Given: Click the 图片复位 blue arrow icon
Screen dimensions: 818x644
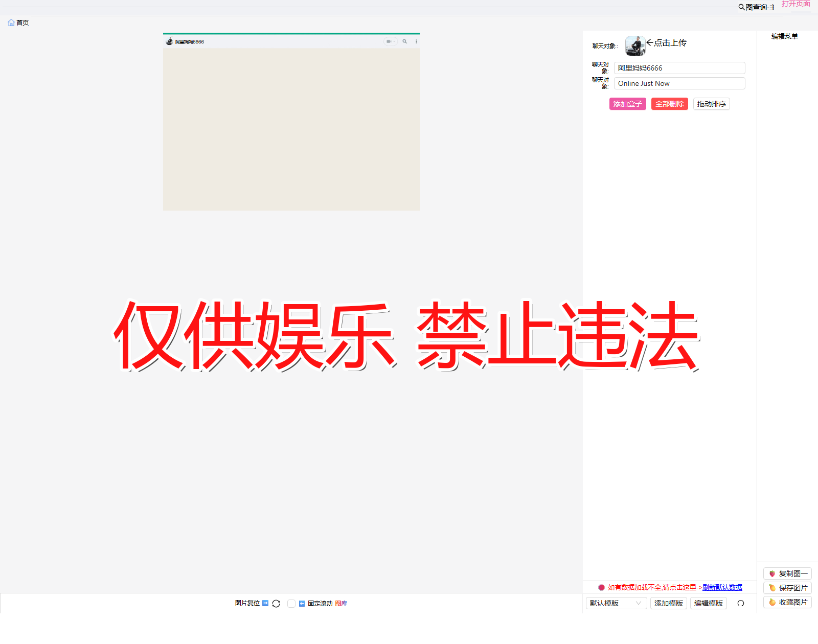Looking at the screenshot, I should (265, 603).
